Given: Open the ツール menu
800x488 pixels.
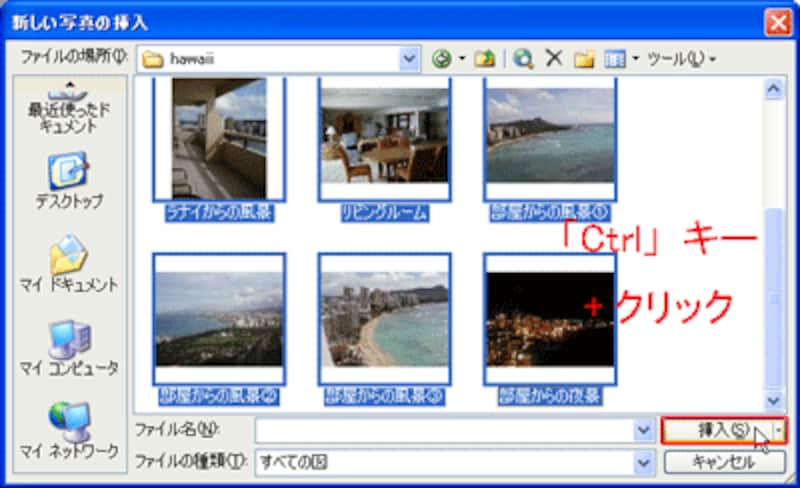Looking at the screenshot, I should [x=680, y=59].
